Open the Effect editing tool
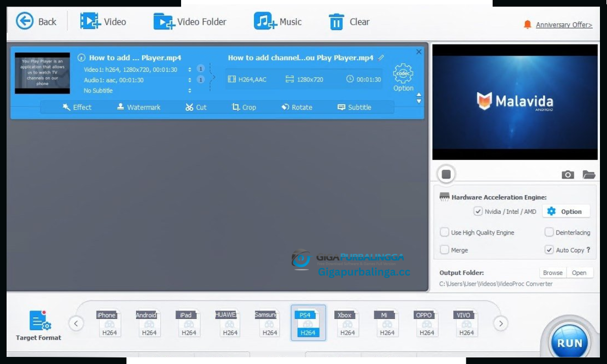The height and width of the screenshot is (364, 607). tap(77, 107)
